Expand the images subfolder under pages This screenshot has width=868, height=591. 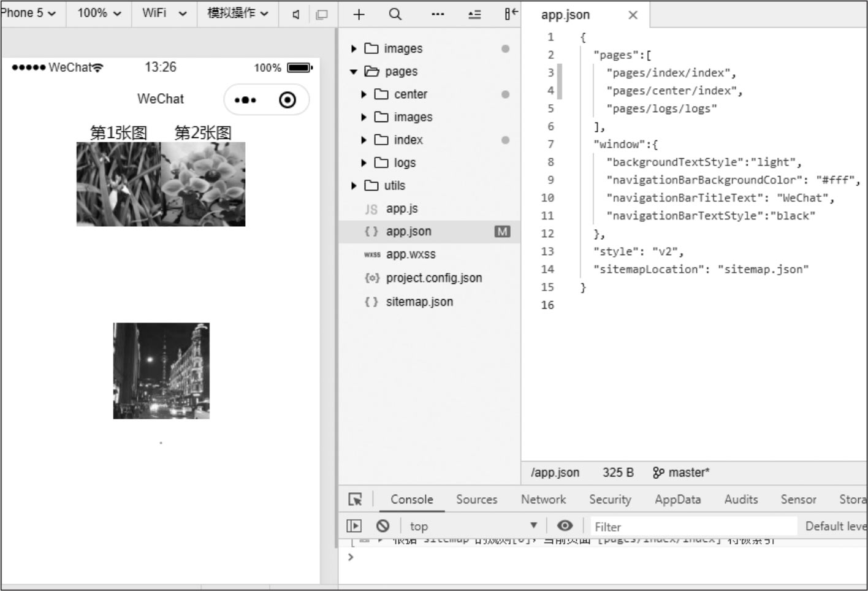coord(364,117)
